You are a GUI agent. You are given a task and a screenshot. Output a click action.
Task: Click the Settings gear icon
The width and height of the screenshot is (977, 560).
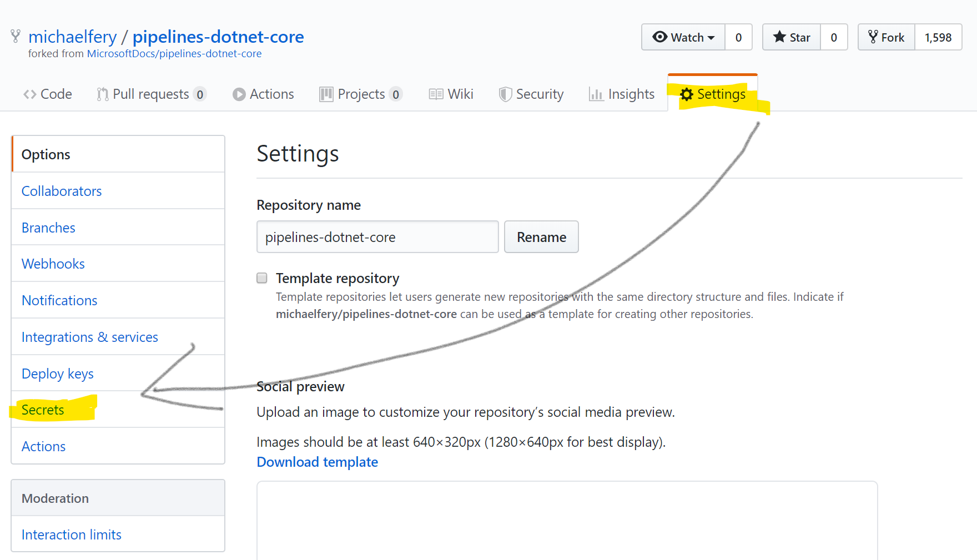[x=687, y=94]
